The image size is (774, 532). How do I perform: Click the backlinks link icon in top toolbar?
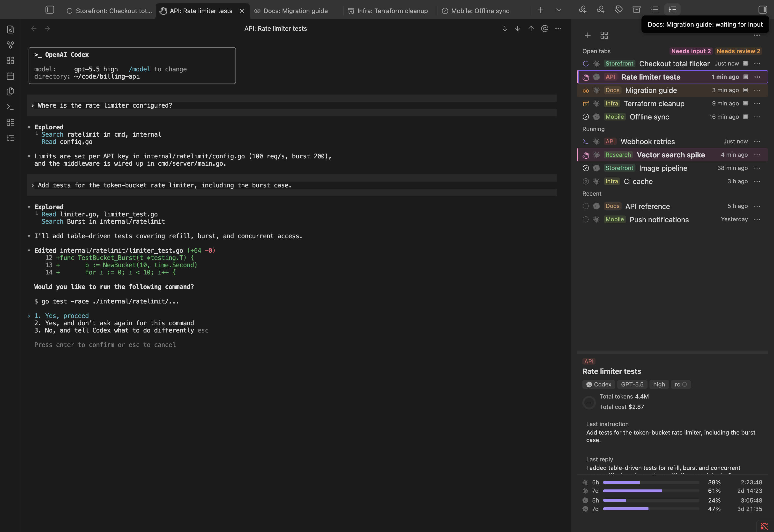click(582, 10)
